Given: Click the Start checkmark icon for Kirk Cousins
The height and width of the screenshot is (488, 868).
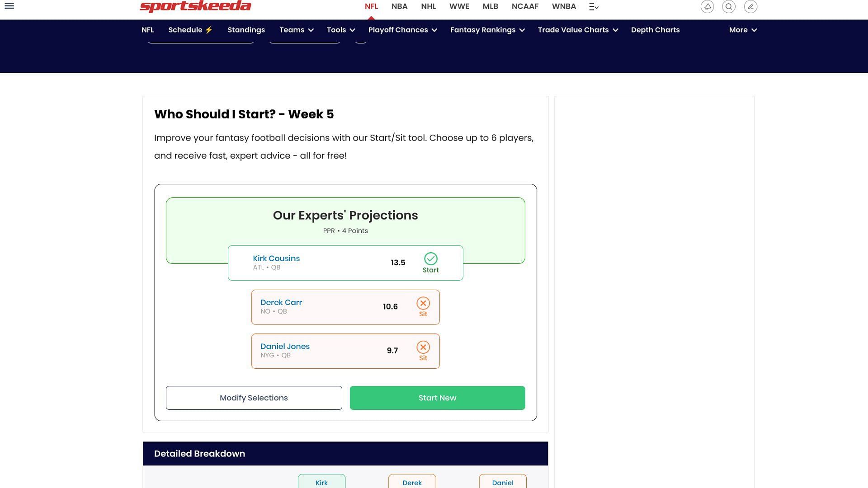Looking at the screenshot, I should (x=430, y=258).
